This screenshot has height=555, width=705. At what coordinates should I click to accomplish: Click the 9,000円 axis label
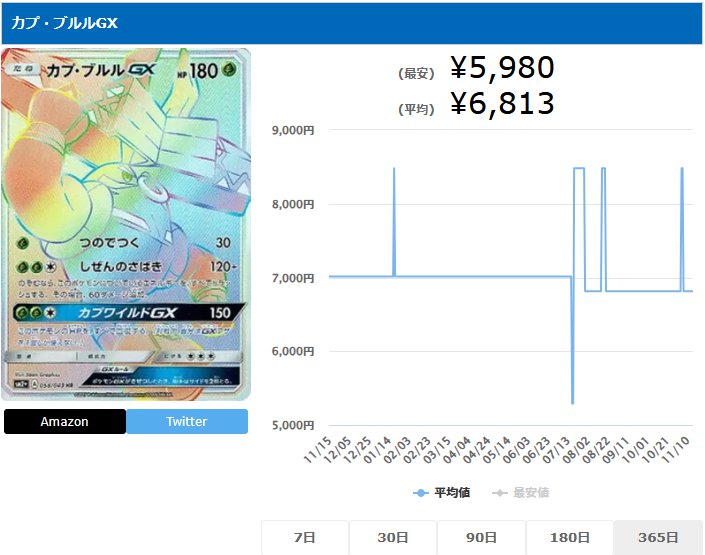[293, 130]
